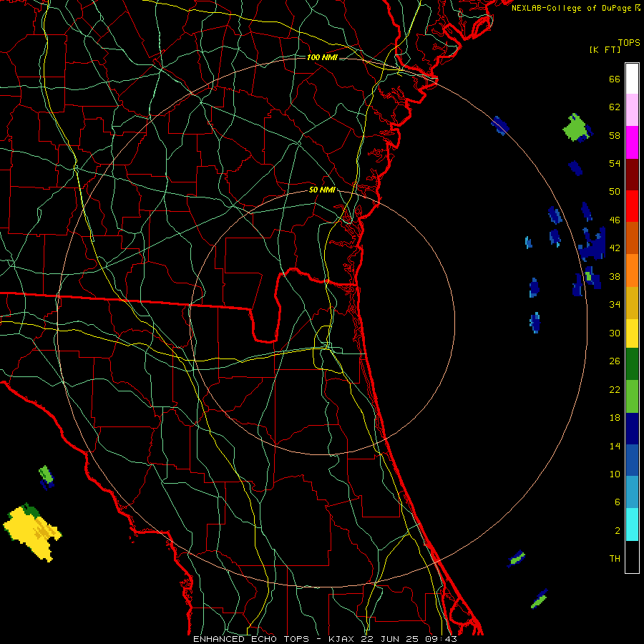Click the bright red legend swatch
The height and width of the screenshot is (644, 644).
point(632,206)
